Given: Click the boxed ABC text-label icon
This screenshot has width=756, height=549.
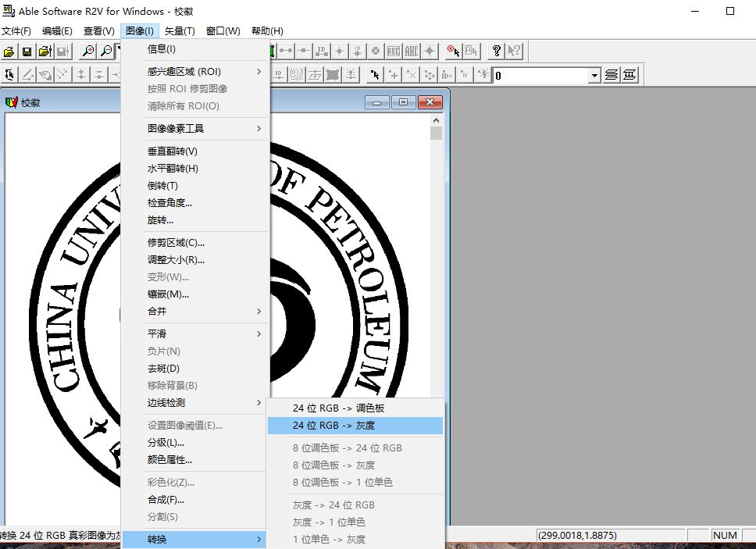Looking at the screenshot, I should 394,51.
